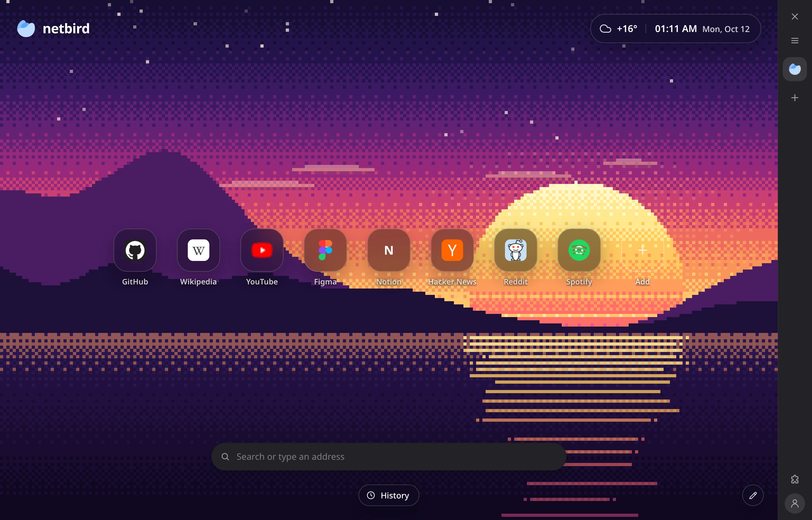Click the Mon, Oct 12 date
This screenshot has height=520, width=812.
tap(726, 29)
